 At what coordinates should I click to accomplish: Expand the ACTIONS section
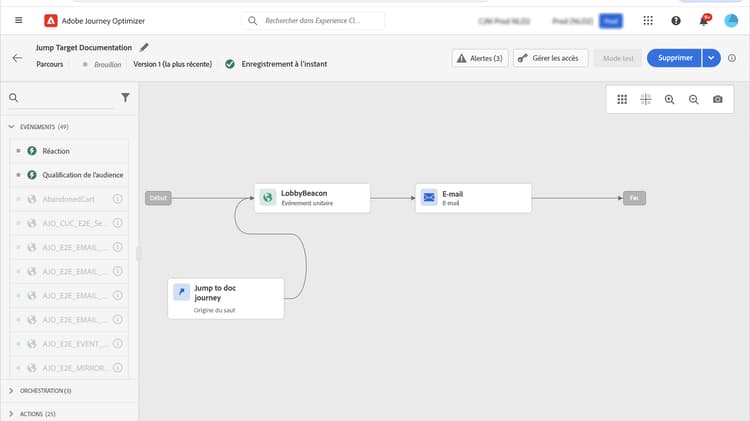11,414
